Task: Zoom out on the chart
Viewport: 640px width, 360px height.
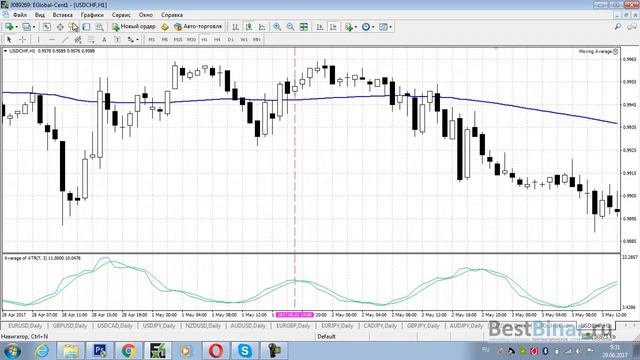Action: click(290, 27)
